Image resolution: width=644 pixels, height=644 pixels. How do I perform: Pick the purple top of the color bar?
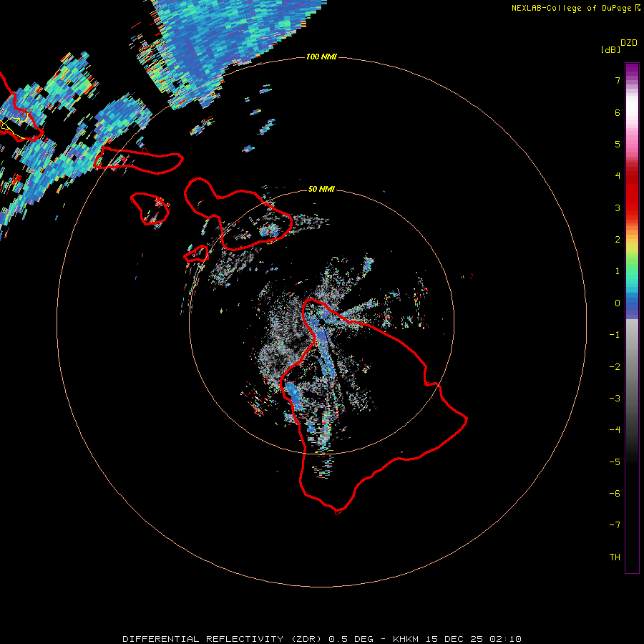(x=632, y=71)
